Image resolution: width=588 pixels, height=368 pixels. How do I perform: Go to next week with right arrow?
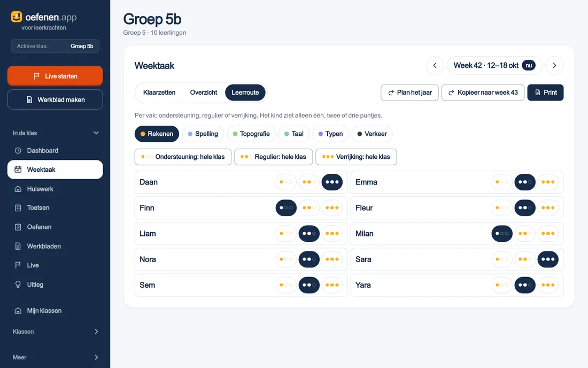[x=554, y=65]
